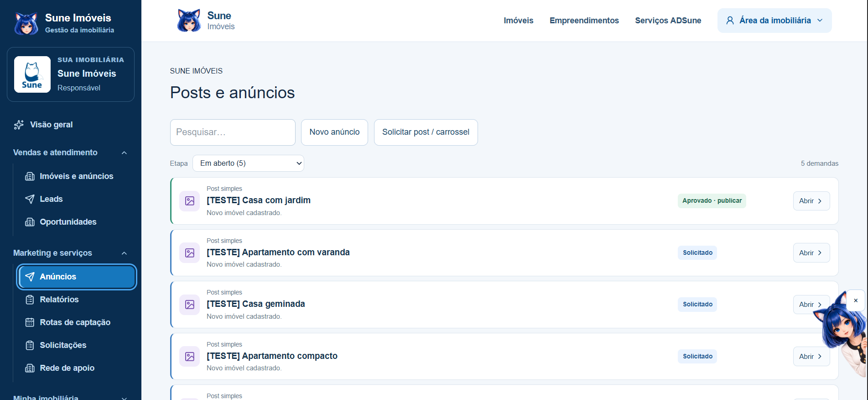Click Solicitar post / carrossel button
The width and height of the screenshot is (868, 400).
426,132
